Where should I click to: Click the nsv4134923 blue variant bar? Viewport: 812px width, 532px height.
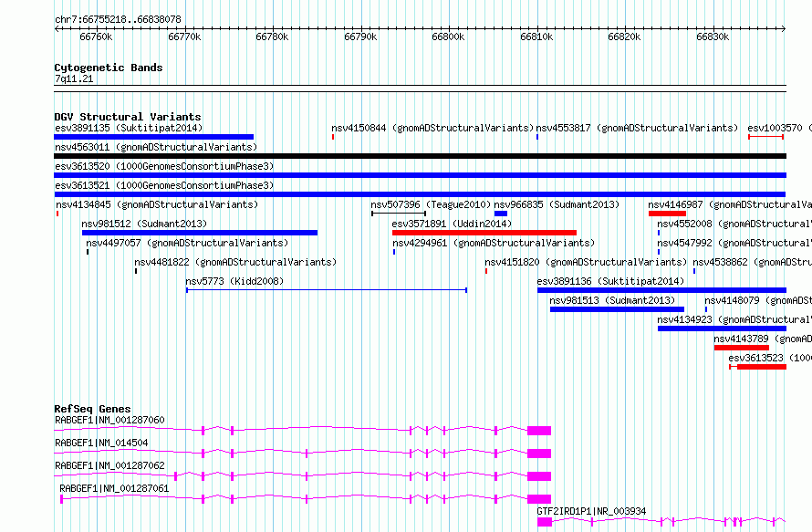[722, 329]
